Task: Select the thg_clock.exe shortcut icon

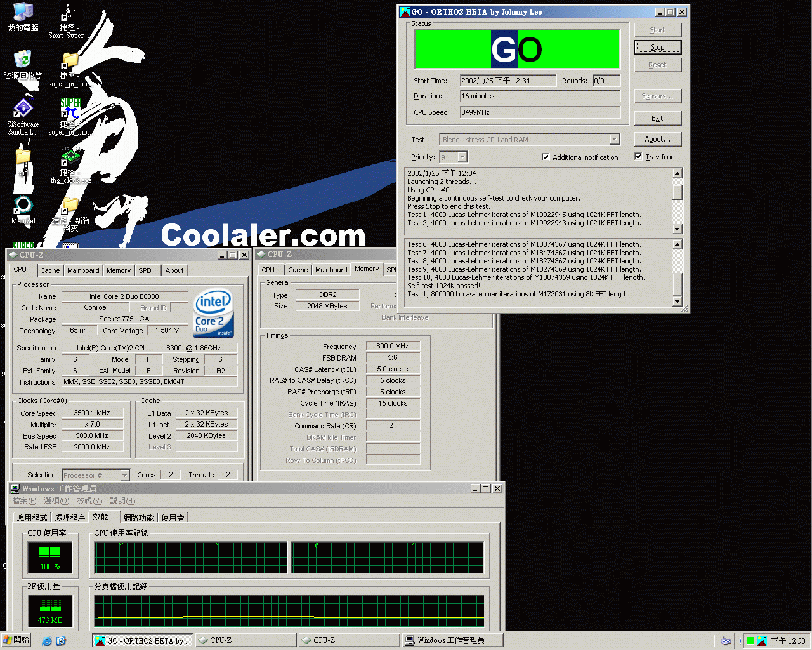Action: [x=70, y=156]
